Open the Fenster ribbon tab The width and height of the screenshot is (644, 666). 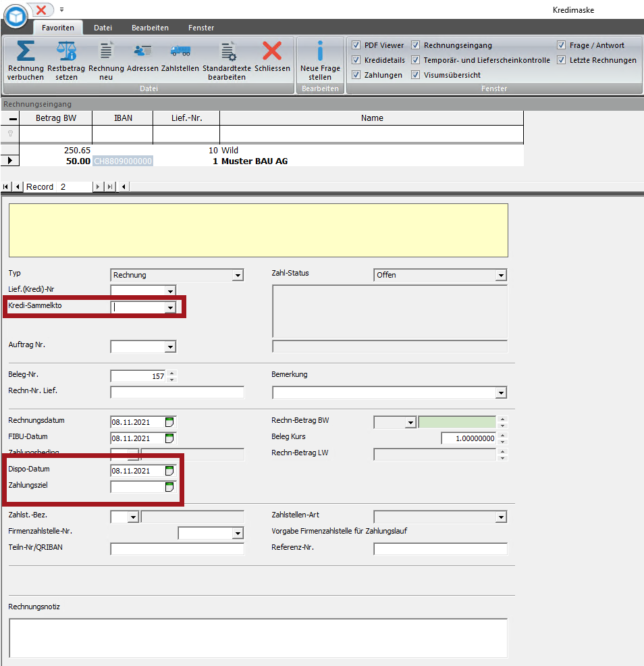201,28
